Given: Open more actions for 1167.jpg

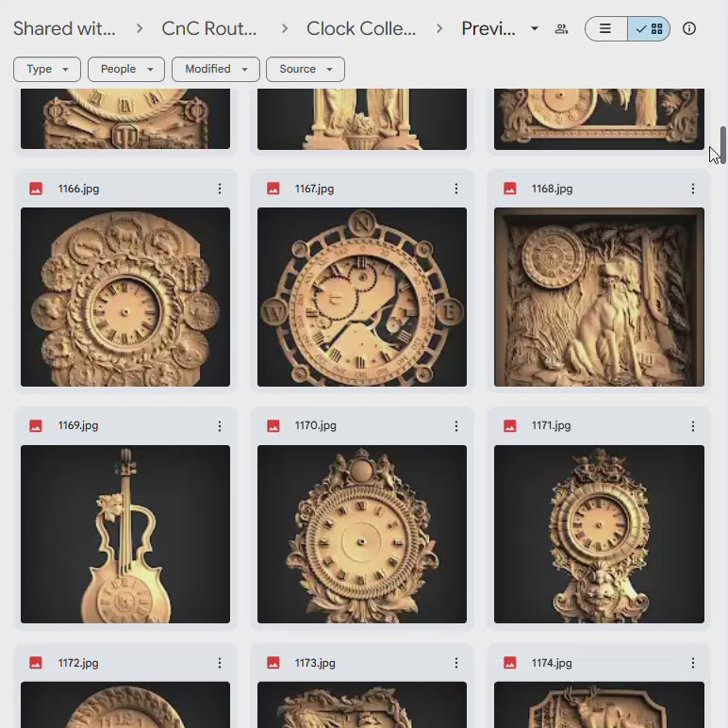Looking at the screenshot, I should click(x=456, y=189).
